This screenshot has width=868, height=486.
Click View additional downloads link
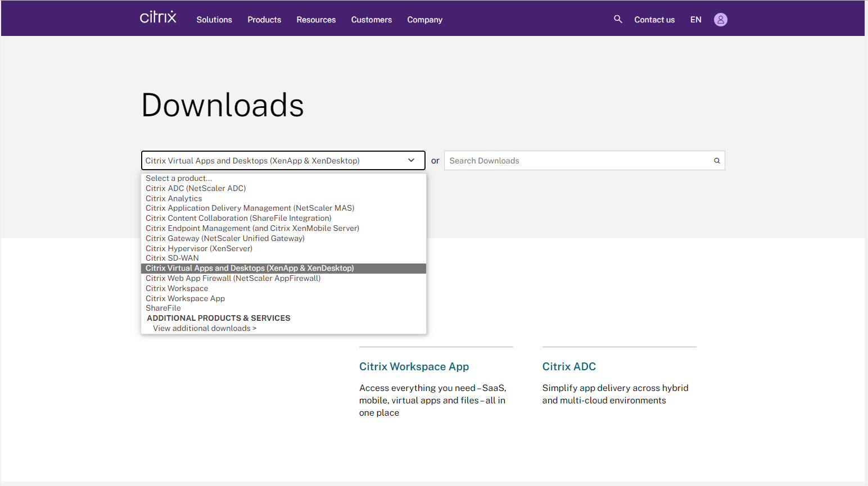pyautogui.click(x=205, y=329)
